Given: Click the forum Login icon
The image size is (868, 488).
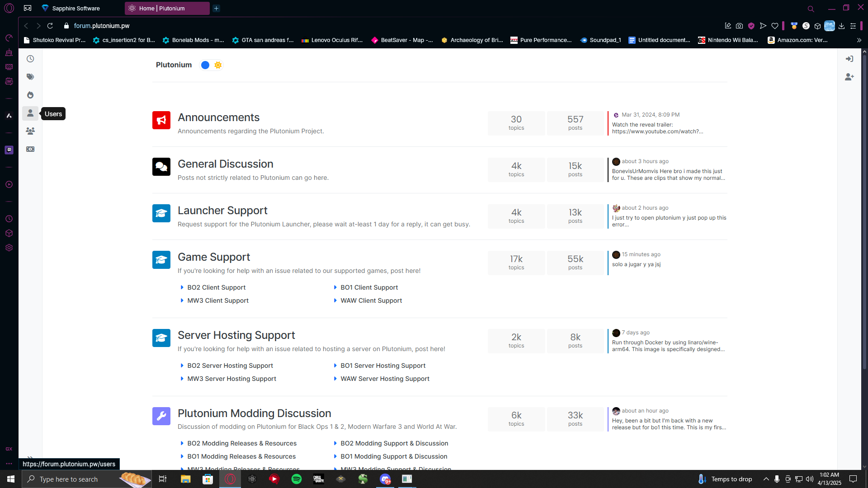Looking at the screenshot, I should [849, 59].
